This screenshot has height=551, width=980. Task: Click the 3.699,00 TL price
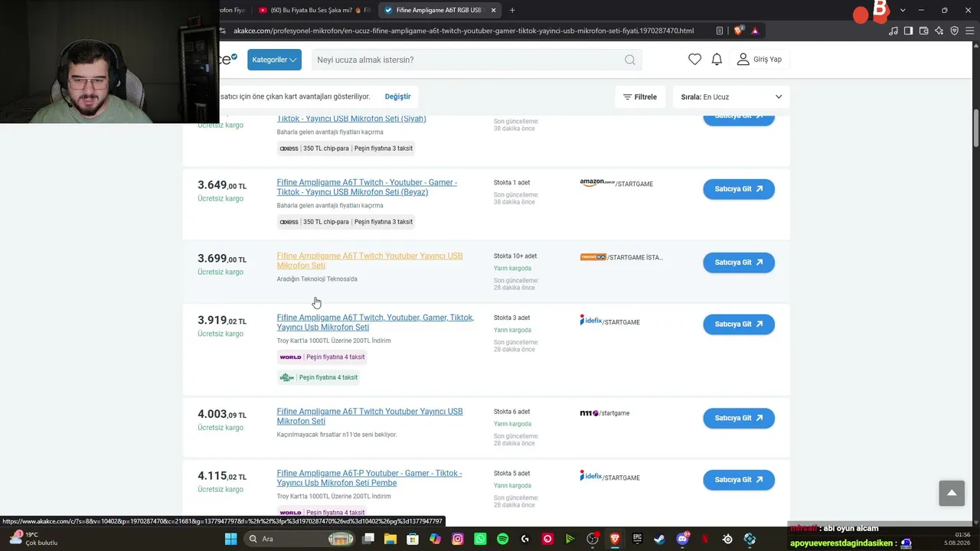point(222,259)
